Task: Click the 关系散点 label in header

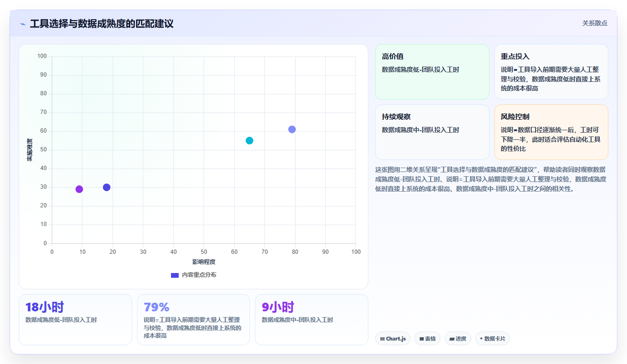Action: [x=595, y=23]
